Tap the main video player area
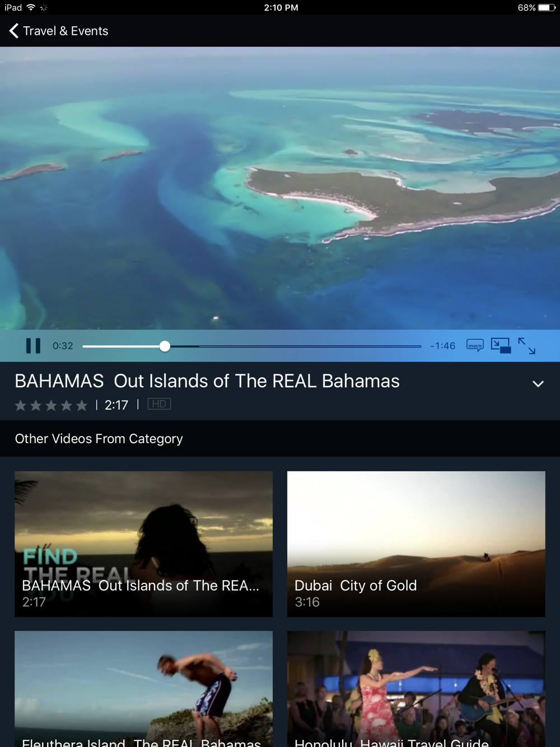Viewport: 560px width, 747px height. [x=280, y=188]
